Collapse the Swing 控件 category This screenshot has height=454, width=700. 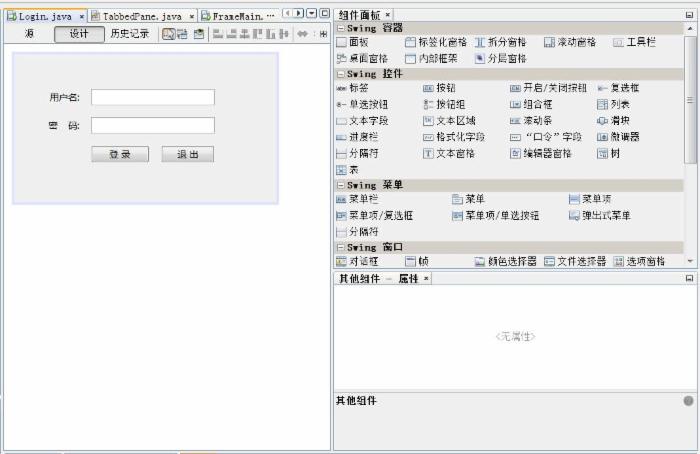pyautogui.click(x=341, y=74)
